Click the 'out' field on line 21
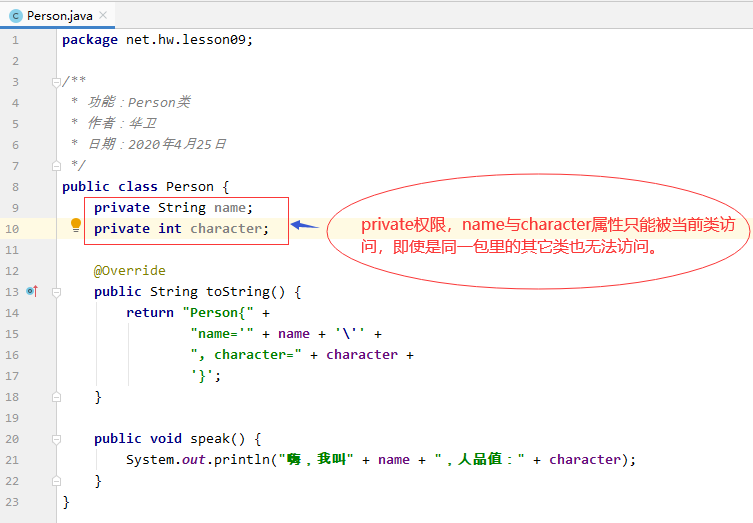 tap(194, 460)
